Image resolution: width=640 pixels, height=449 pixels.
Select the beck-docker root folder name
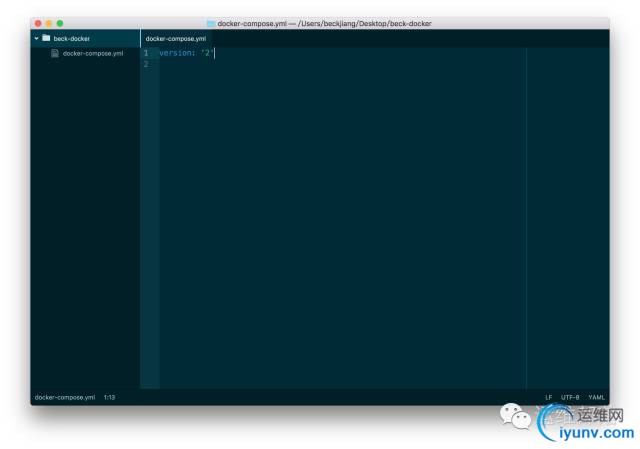71,39
